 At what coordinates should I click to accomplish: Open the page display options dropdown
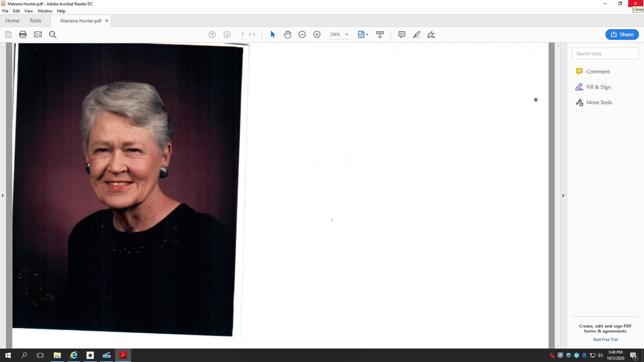(x=367, y=34)
